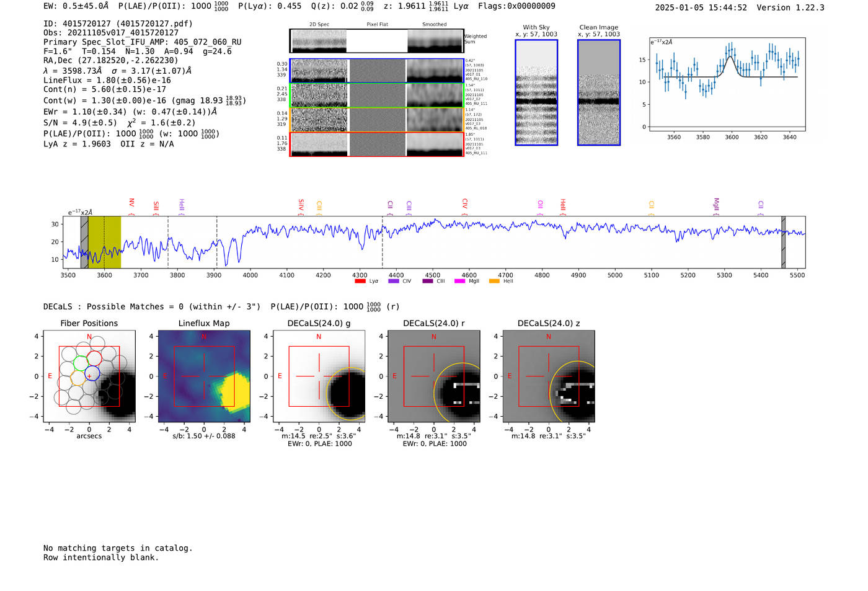Click the SiIV line marker above spectrum

(x=301, y=207)
